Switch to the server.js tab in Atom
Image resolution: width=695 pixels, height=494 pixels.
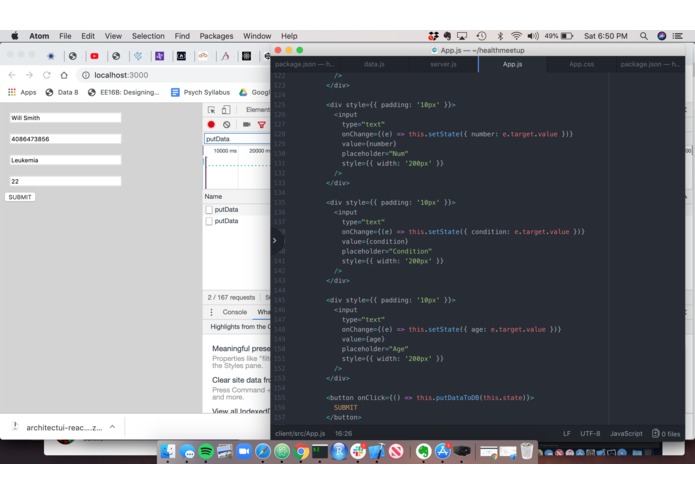click(x=443, y=64)
